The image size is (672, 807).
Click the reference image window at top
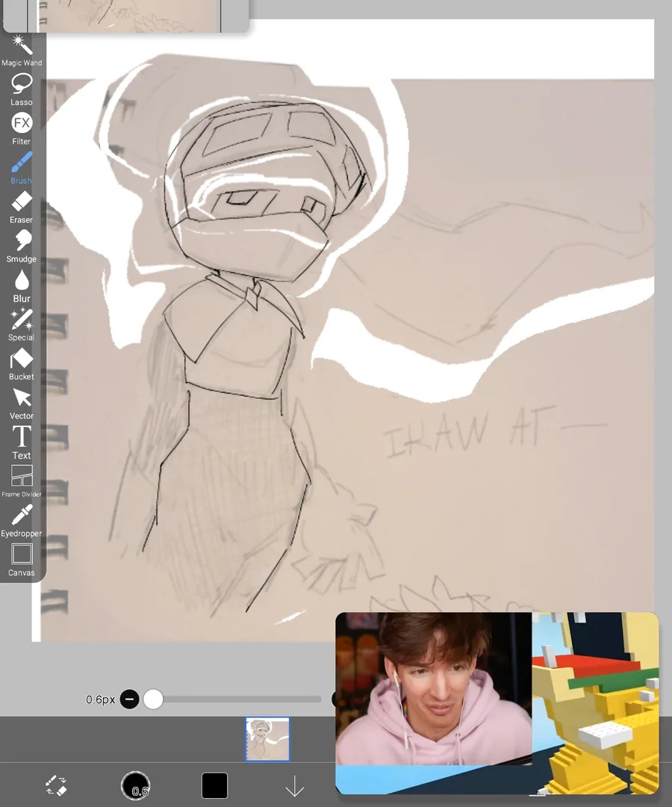pyautogui.click(x=126, y=16)
